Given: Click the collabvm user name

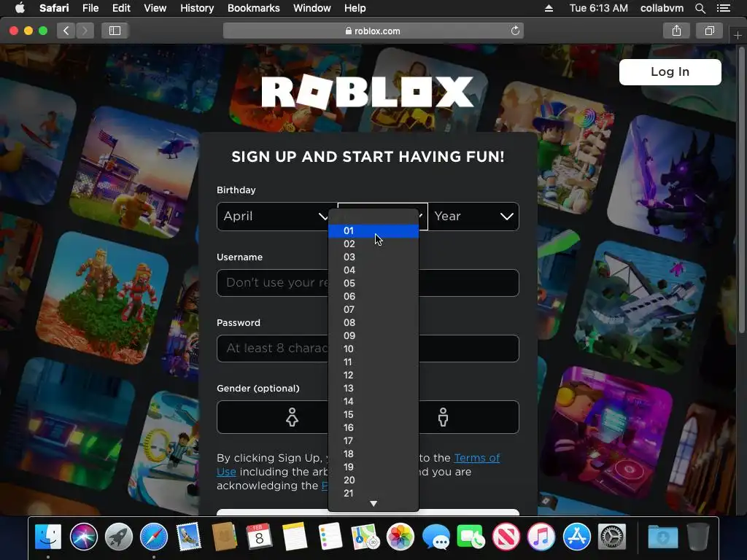Looking at the screenshot, I should 662,8.
